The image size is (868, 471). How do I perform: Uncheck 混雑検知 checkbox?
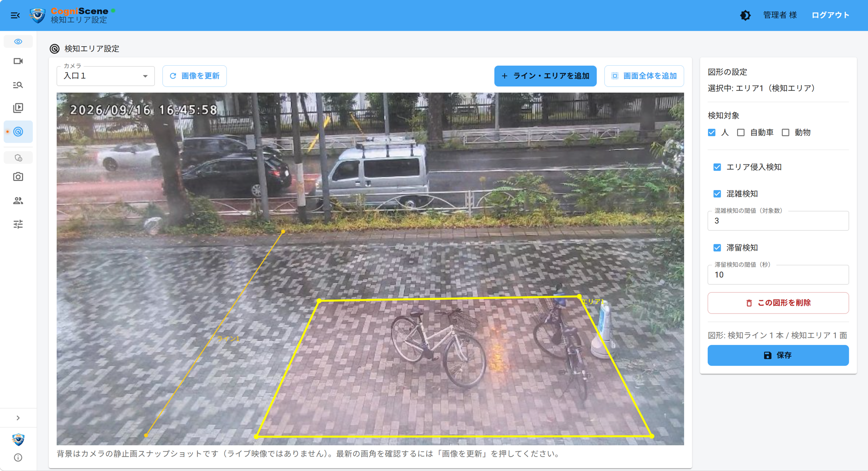tap(717, 194)
